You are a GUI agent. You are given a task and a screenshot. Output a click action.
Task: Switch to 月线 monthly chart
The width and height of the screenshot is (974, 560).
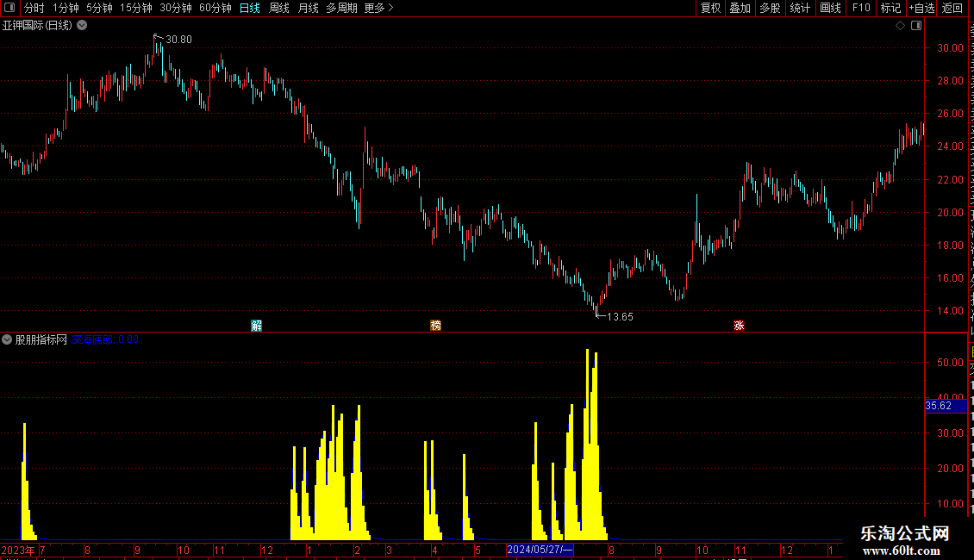[308, 8]
